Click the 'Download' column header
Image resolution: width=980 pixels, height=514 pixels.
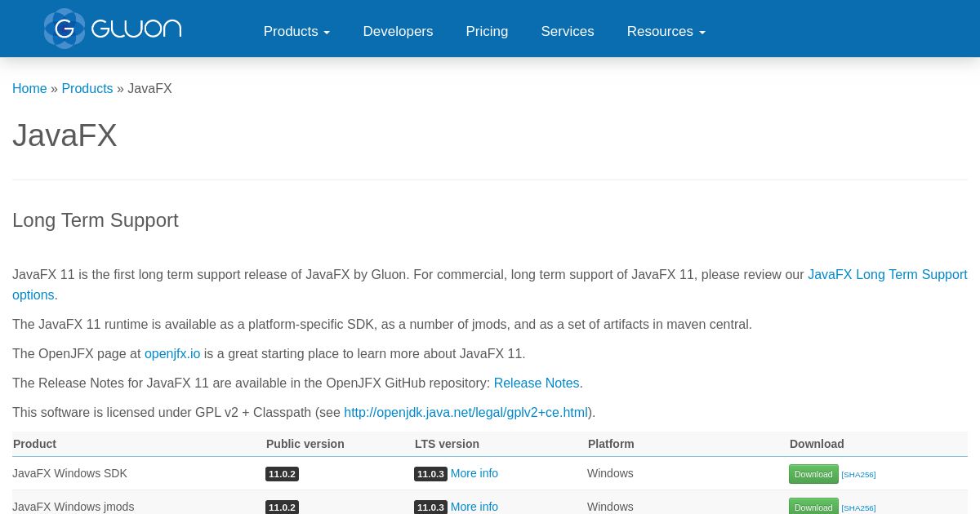[817, 444]
